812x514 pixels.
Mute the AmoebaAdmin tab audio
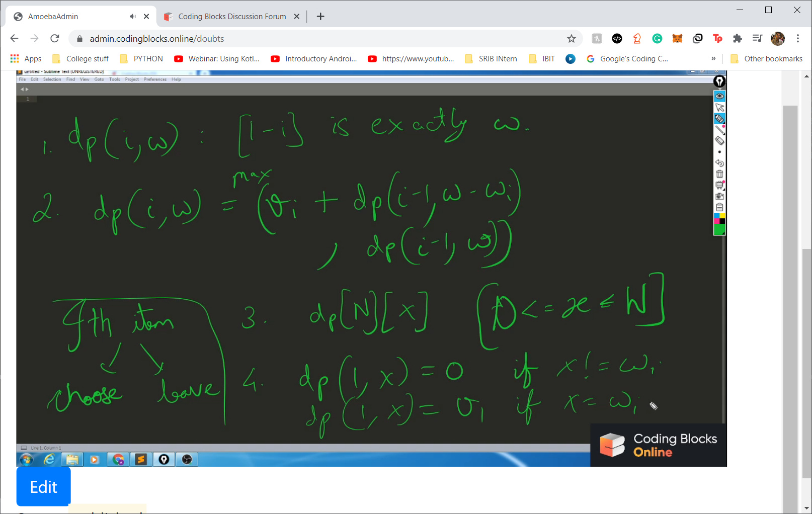[x=132, y=17]
